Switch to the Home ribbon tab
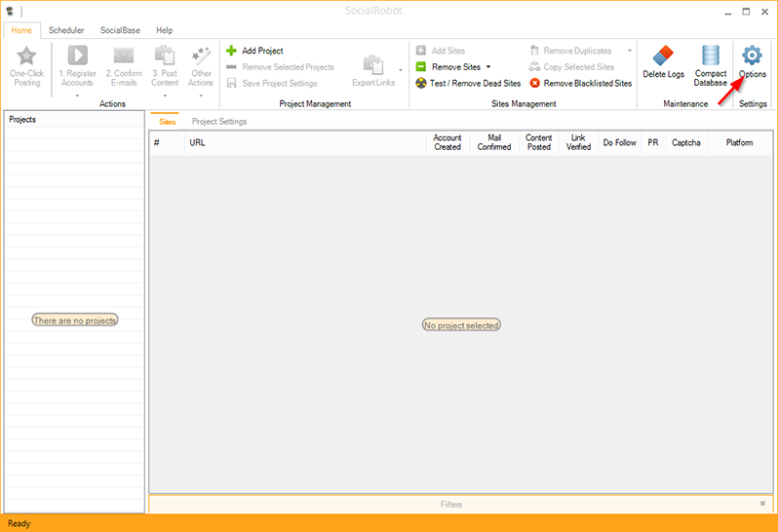 pyautogui.click(x=21, y=30)
